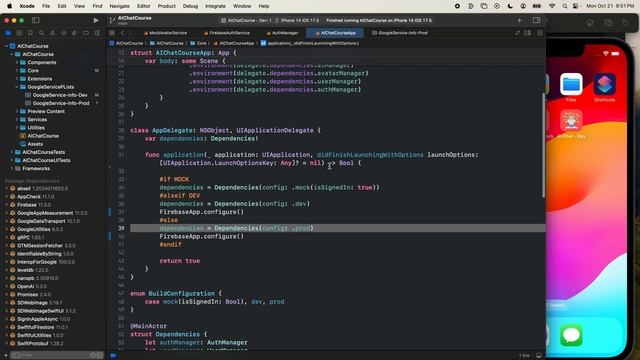
Task: Expand the Core folder
Action: 17,71
